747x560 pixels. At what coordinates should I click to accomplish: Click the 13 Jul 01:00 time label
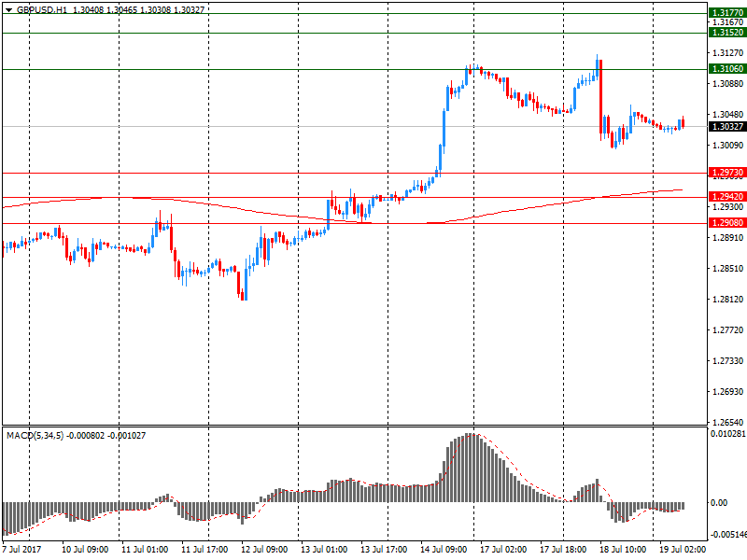tap(324, 549)
